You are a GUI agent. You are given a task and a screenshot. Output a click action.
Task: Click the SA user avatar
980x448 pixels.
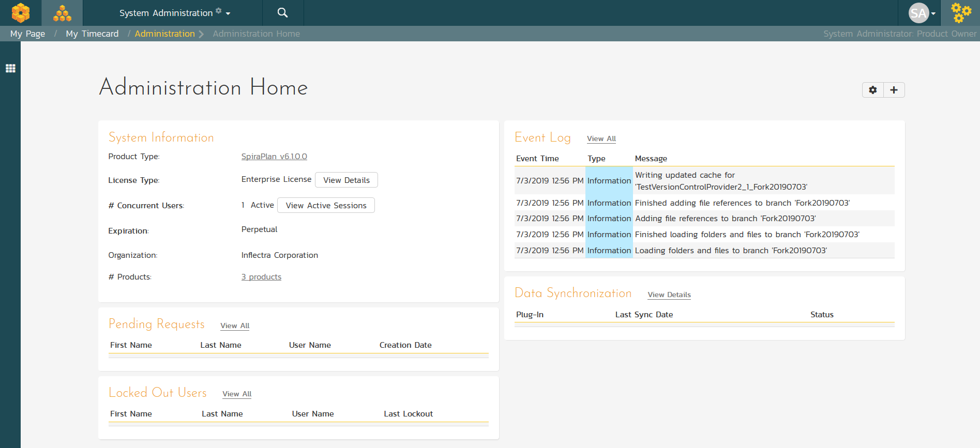[918, 13]
